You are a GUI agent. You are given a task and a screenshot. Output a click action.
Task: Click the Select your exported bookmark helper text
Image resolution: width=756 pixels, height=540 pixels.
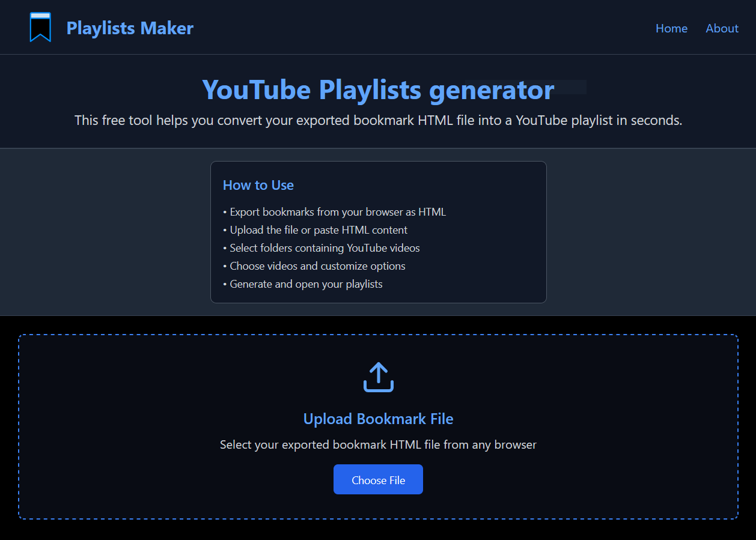pos(378,444)
